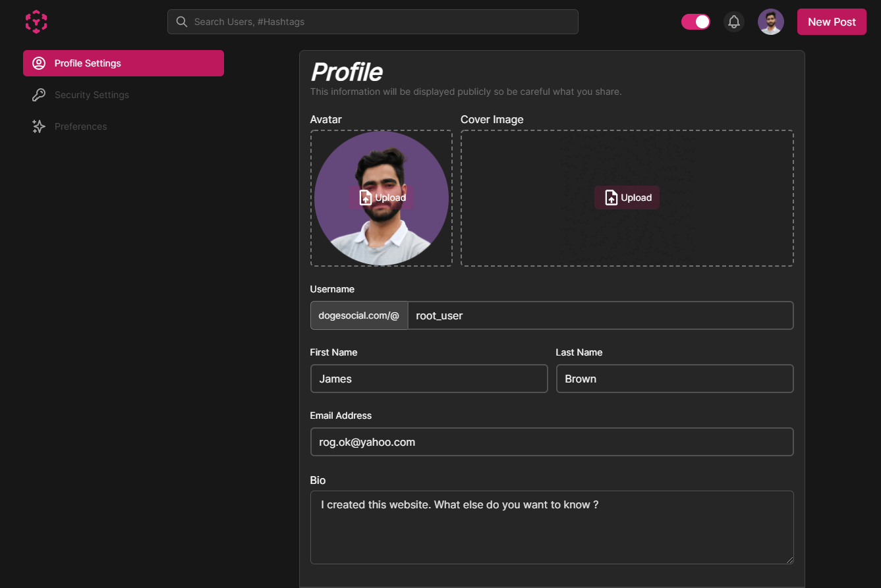Viewport: 881px width, 588px height.
Task: Switch to Security Settings
Action: pos(92,94)
